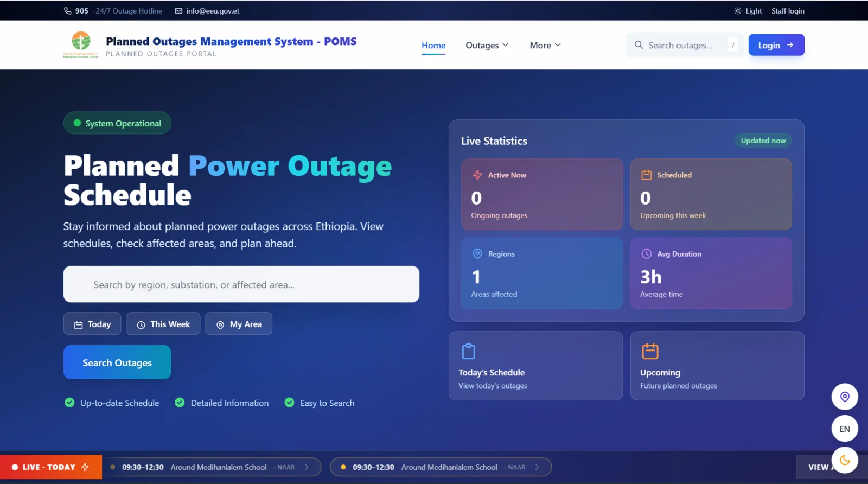Click the green check beside Up-to-date Schedule
Image resolution: width=868 pixels, height=484 pixels.
[x=69, y=403]
